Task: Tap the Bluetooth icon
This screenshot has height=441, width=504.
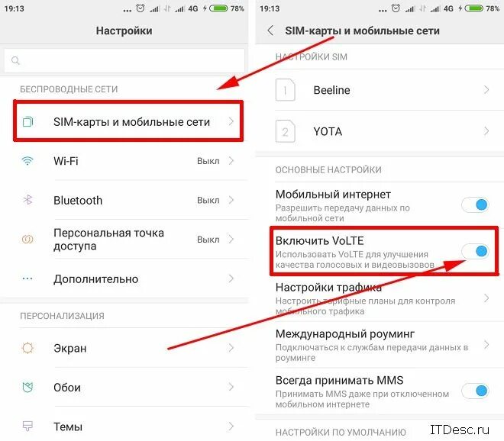Action: click(27, 200)
